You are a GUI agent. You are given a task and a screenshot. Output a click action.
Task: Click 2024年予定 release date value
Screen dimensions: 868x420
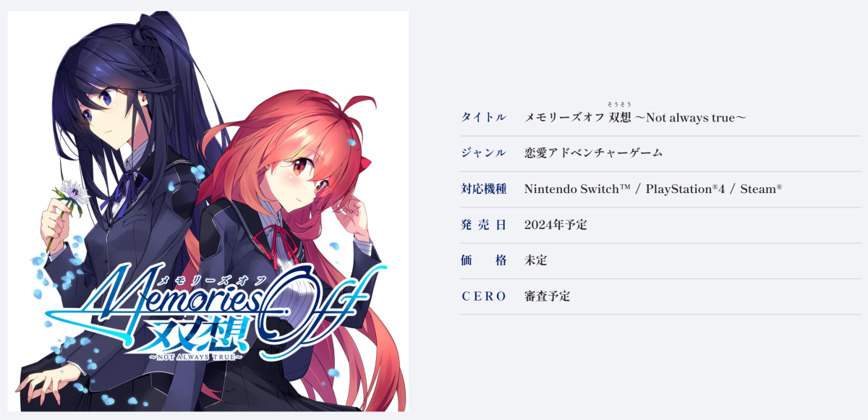click(556, 225)
